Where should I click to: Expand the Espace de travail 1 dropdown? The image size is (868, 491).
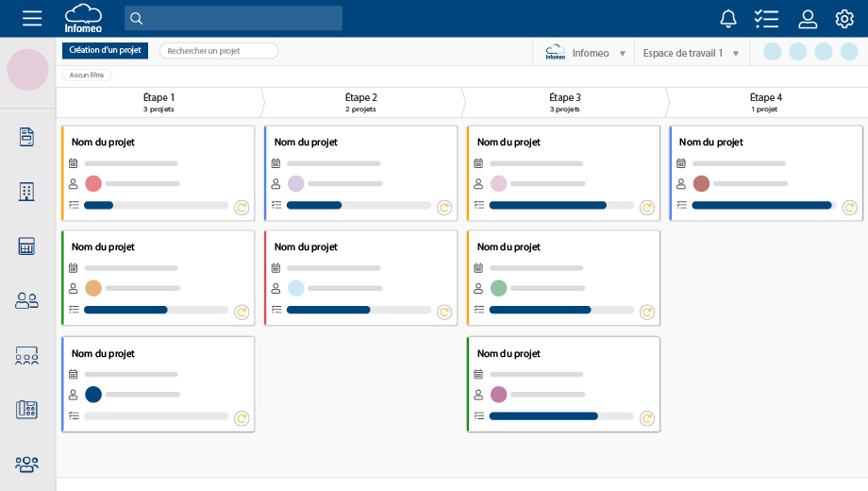(735, 54)
